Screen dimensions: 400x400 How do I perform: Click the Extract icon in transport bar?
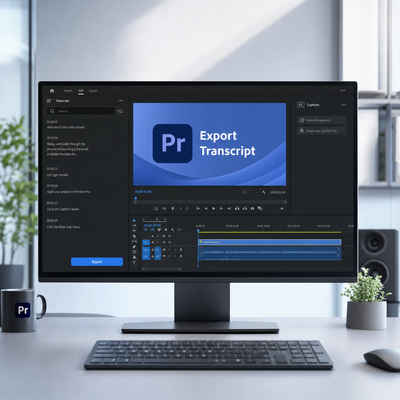pos(245,208)
